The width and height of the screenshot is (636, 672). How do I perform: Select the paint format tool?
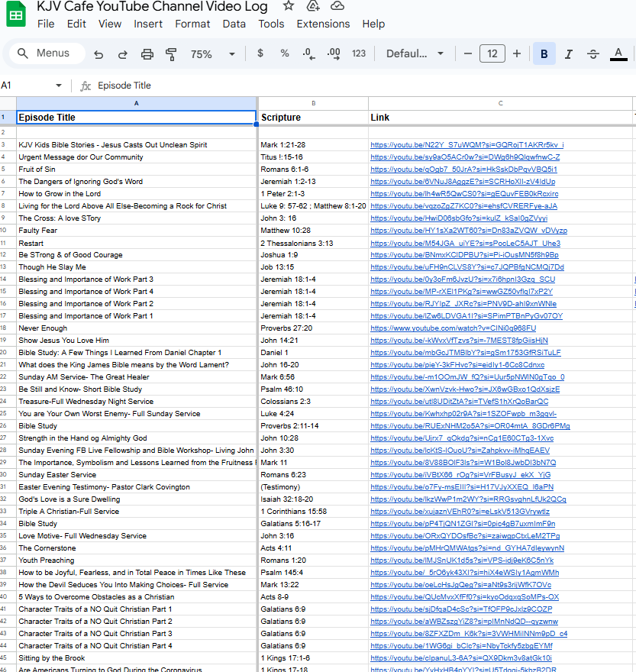pos(171,54)
